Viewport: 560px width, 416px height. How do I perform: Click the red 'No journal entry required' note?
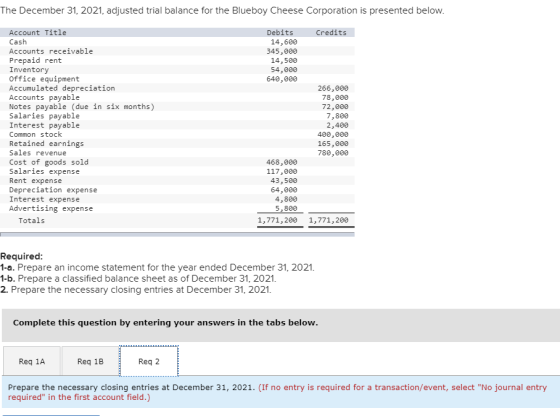tap(277, 392)
